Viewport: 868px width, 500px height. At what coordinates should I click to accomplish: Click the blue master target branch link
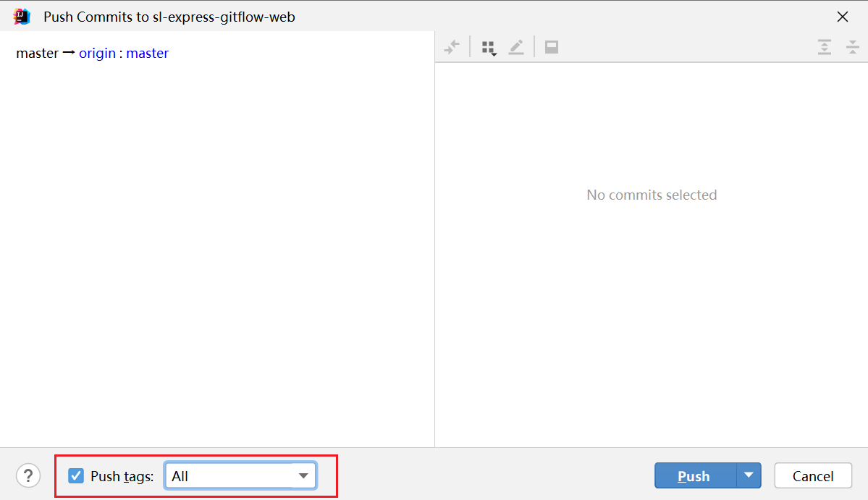(147, 53)
